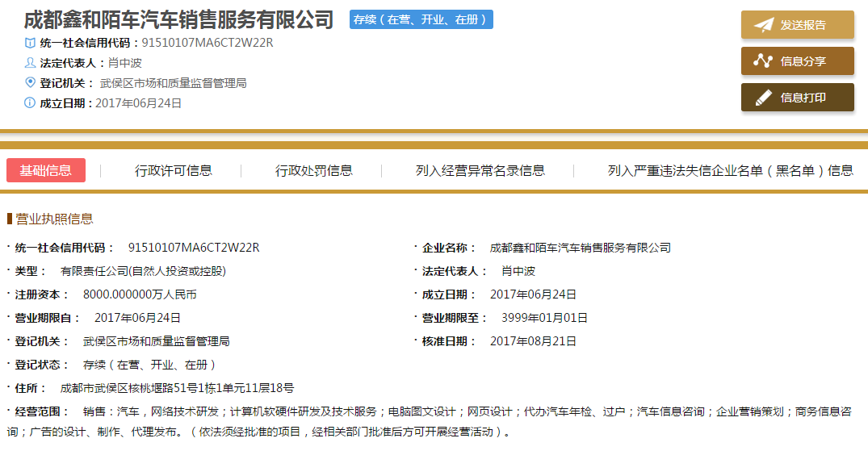Viewport: 868px width, 455px height.
Task: Click the share graph icon on 信息分享
Action: [x=763, y=61]
